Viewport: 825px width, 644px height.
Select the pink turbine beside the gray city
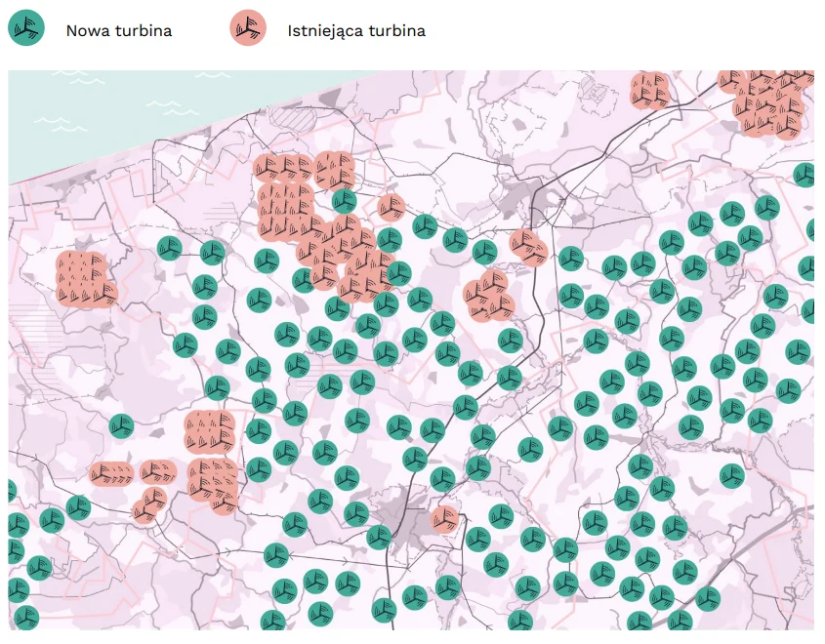pyautogui.click(x=444, y=518)
